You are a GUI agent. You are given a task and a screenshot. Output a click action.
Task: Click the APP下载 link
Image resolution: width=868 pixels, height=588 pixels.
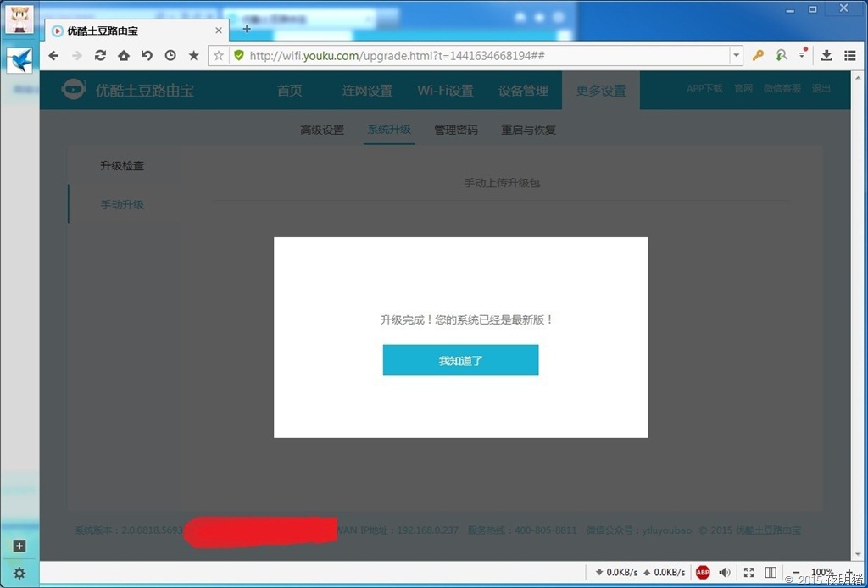704,88
